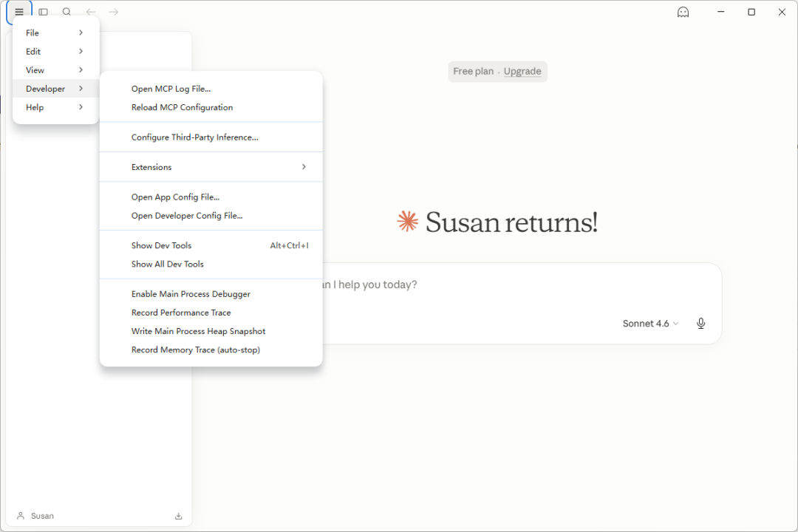Image resolution: width=798 pixels, height=532 pixels.
Task: Click the Free plan label
Action: pos(474,71)
